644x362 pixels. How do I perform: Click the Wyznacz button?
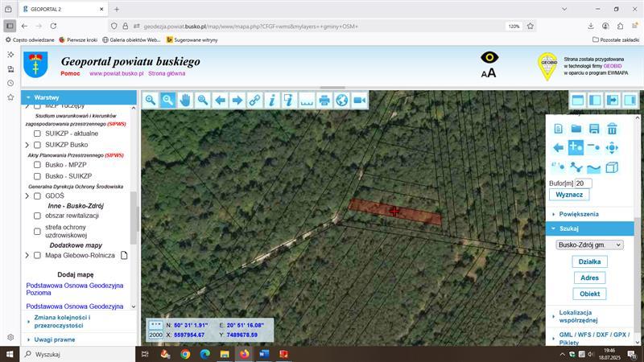coord(570,195)
